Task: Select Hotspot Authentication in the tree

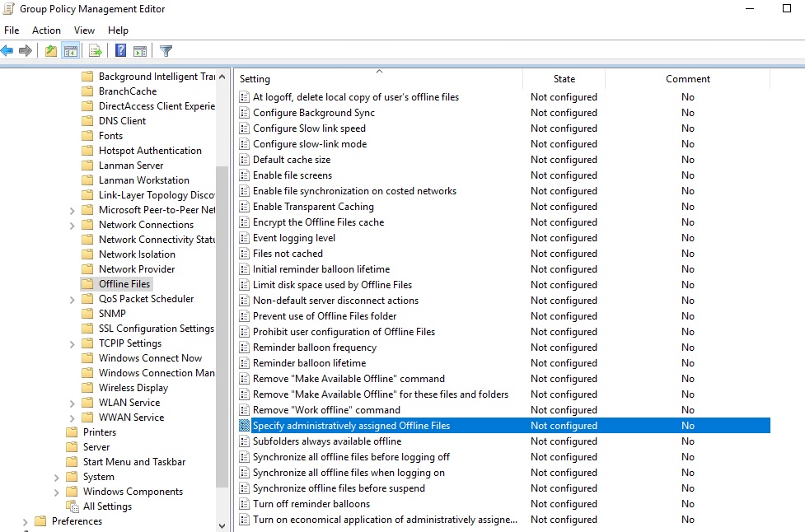Action: (x=150, y=151)
